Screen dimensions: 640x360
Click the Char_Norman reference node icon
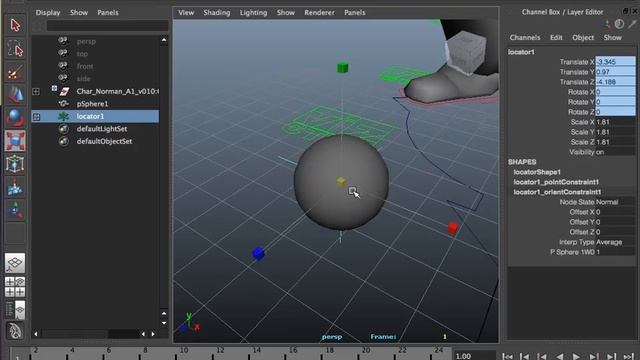click(64, 91)
